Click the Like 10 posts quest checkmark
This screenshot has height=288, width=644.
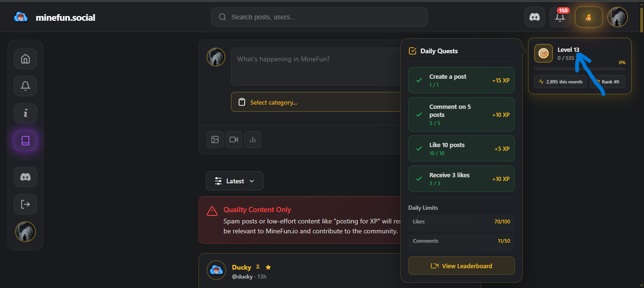pos(419,148)
